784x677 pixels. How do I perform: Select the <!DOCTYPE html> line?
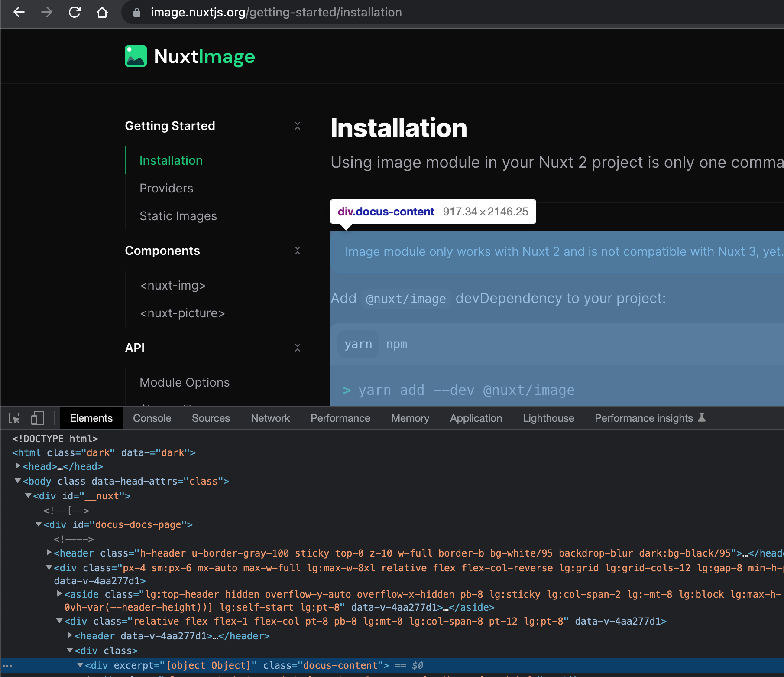pyautogui.click(x=55, y=439)
